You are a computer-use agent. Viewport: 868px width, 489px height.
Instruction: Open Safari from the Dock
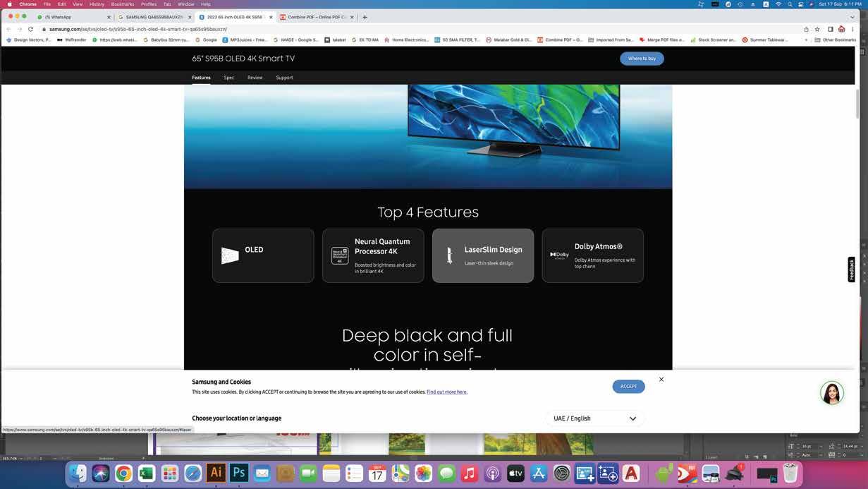coord(192,473)
